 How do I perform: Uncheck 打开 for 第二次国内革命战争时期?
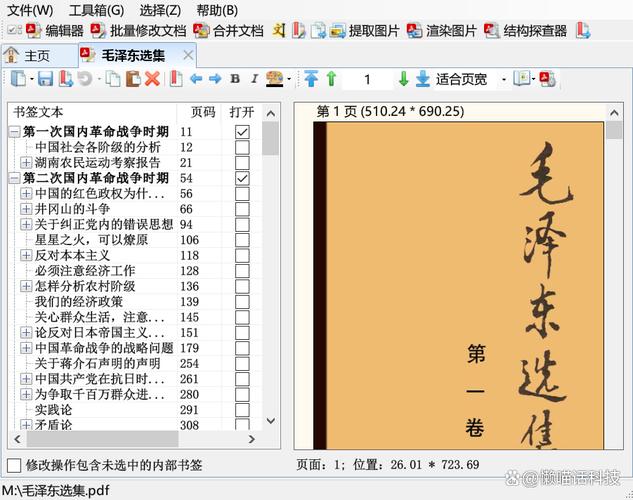(x=242, y=178)
